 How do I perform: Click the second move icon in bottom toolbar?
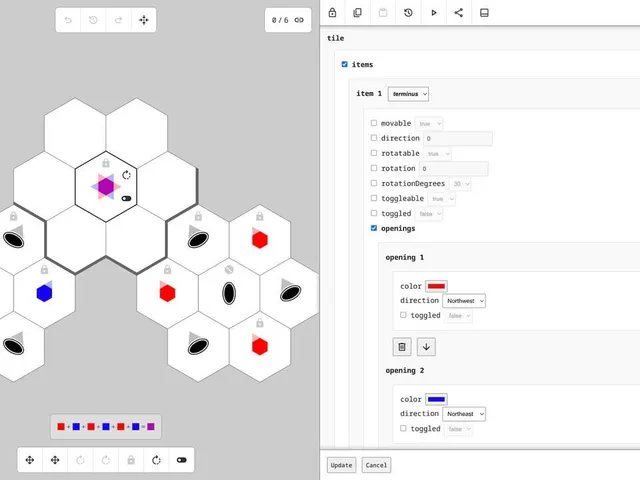point(55,460)
